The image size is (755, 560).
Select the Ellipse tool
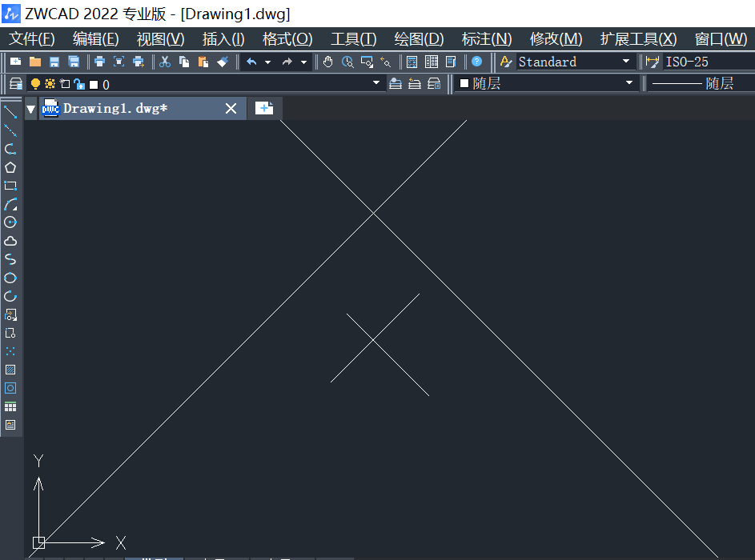tap(10, 278)
